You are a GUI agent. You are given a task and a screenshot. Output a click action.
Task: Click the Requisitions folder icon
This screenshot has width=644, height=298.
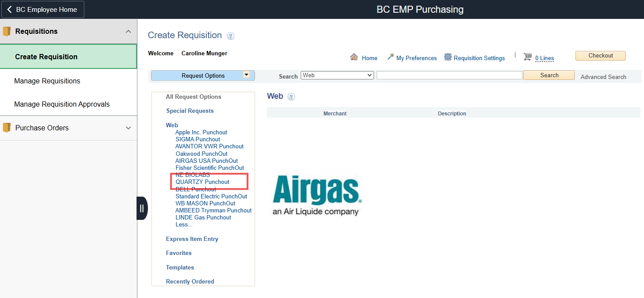(7, 32)
